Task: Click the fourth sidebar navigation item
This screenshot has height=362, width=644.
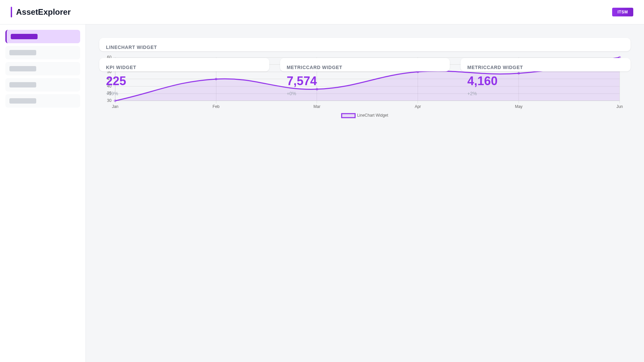Action: [x=43, y=85]
